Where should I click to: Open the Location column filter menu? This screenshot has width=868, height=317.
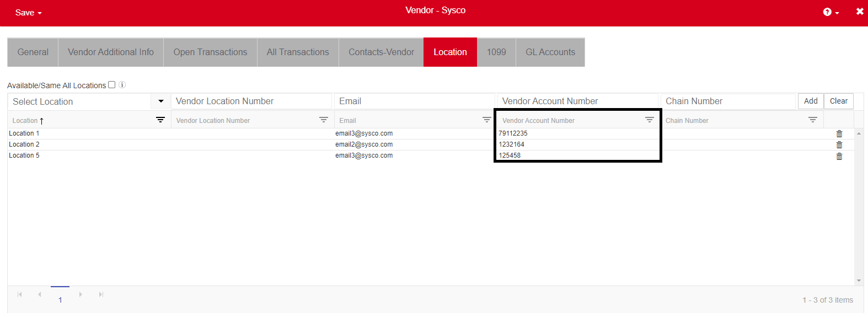click(x=160, y=120)
